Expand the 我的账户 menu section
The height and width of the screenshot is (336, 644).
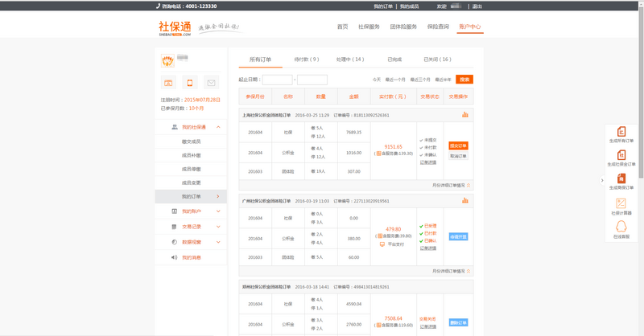point(218,211)
